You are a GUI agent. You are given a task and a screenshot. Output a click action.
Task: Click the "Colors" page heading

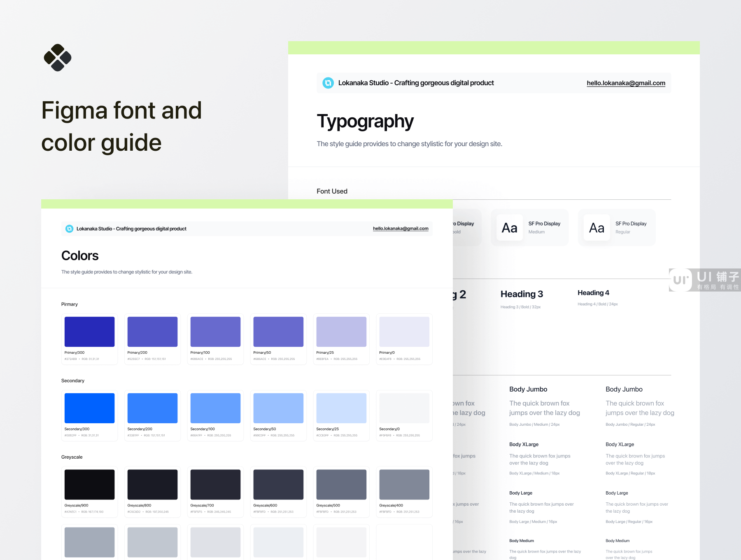80,256
